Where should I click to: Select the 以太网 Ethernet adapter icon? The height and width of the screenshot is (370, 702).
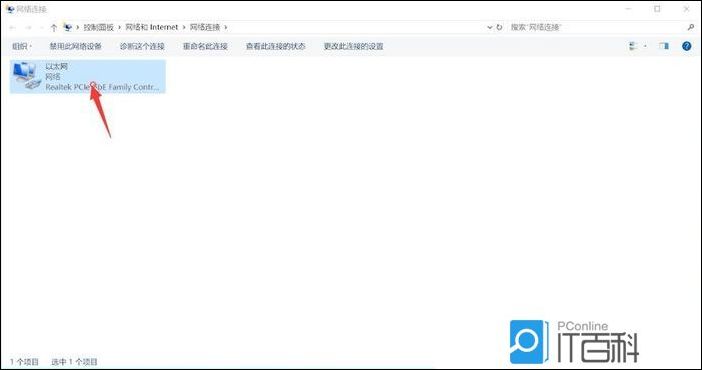coord(27,75)
